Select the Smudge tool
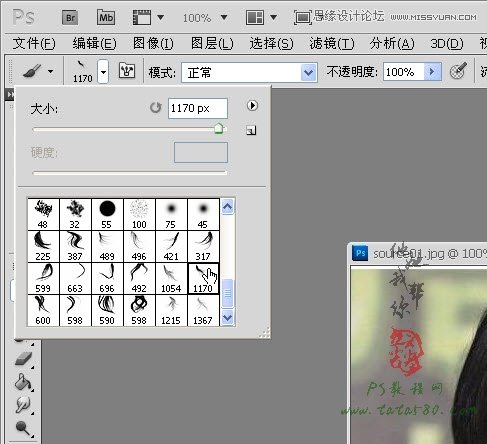 (x=23, y=404)
